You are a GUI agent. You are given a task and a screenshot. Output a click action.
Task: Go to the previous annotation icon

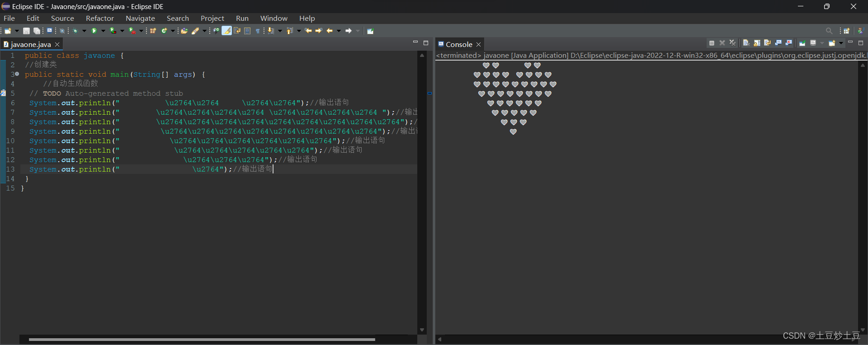(290, 31)
